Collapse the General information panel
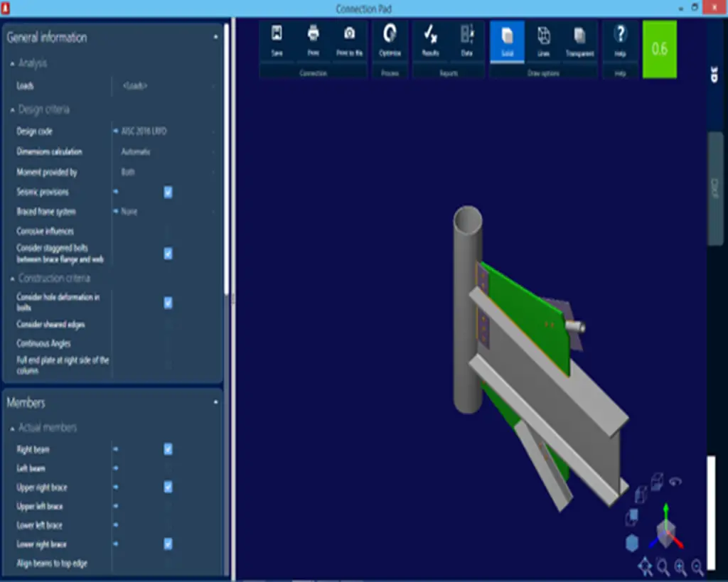728x582 pixels. coord(216,38)
